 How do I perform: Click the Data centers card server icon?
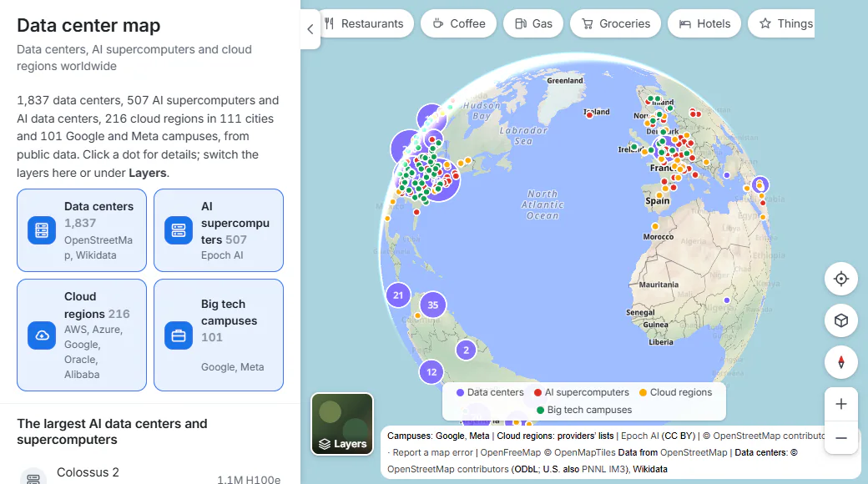click(x=42, y=230)
